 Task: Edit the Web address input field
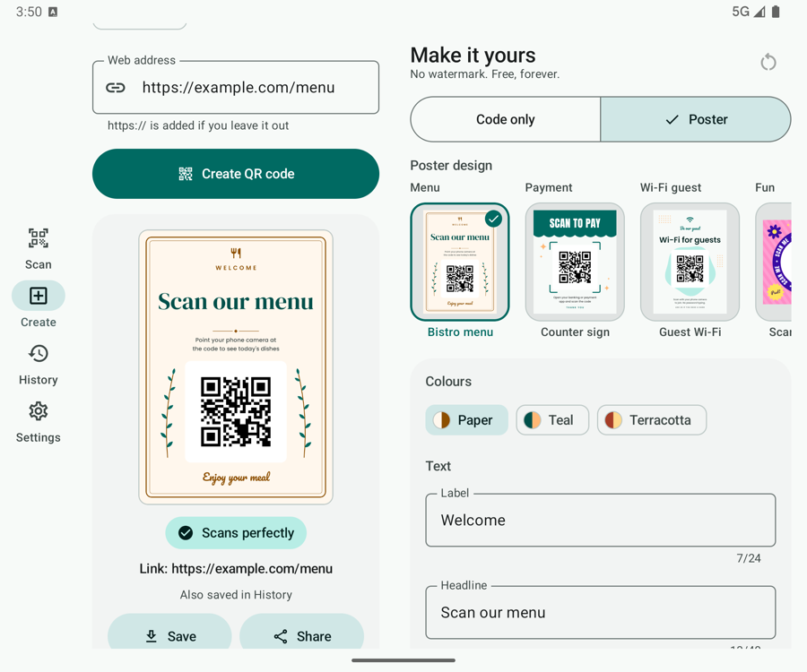(x=236, y=88)
